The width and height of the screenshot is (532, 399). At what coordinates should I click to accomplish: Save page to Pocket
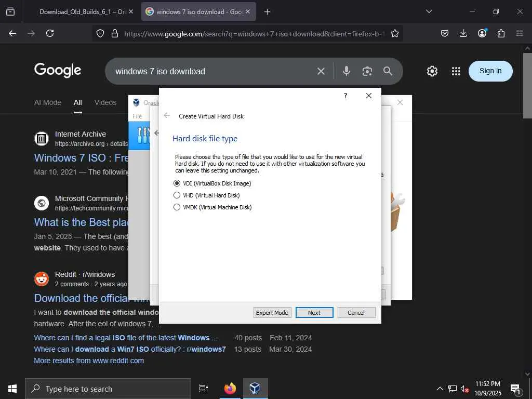445,33
